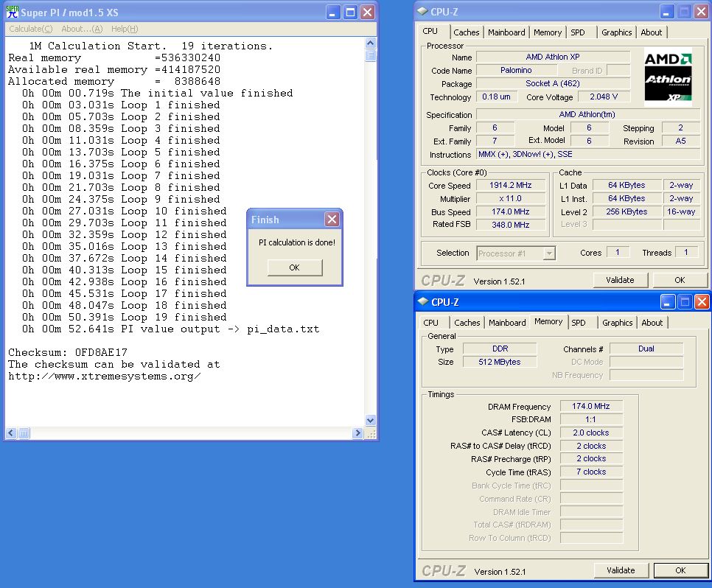Minimize the Super PI window
This screenshot has height=588, width=712.
pyautogui.click(x=333, y=13)
